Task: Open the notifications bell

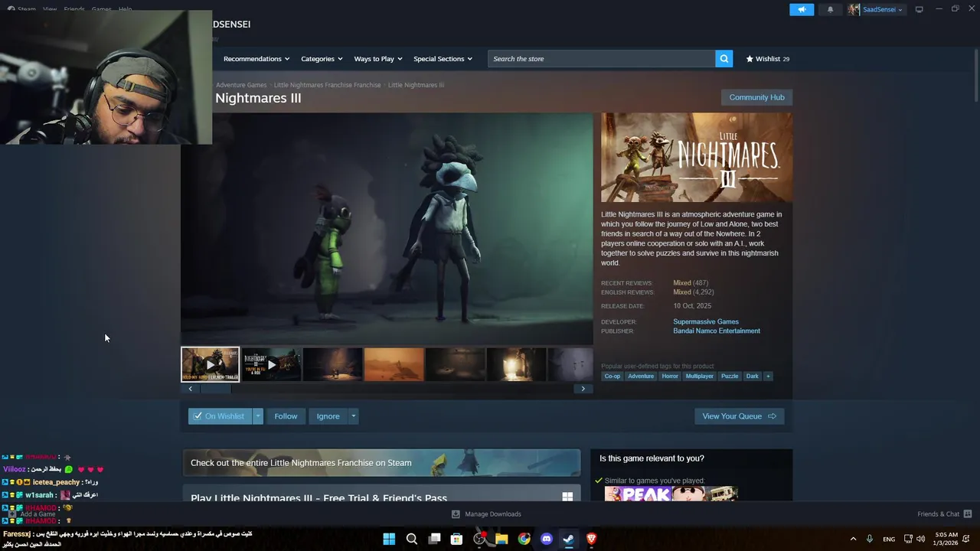Action: 831,10
